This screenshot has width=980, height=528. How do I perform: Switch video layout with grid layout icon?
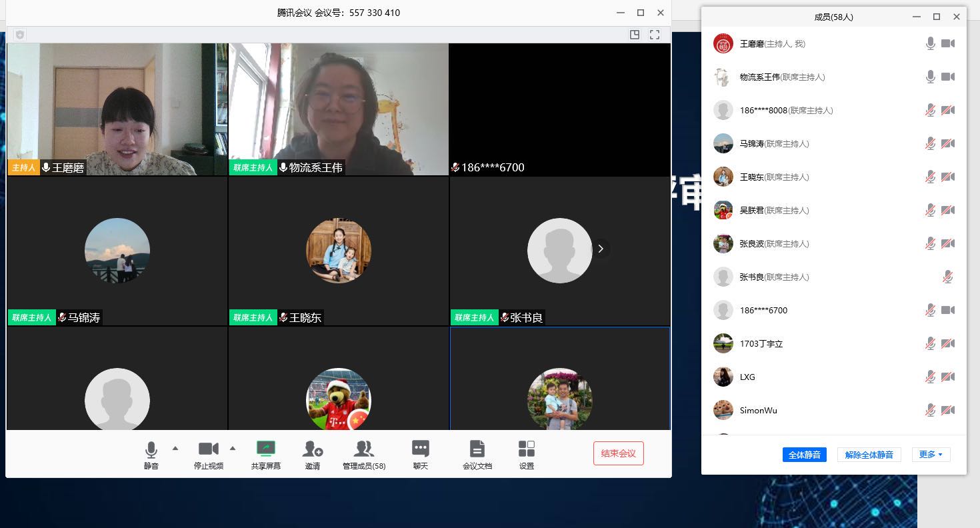tap(635, 35)
